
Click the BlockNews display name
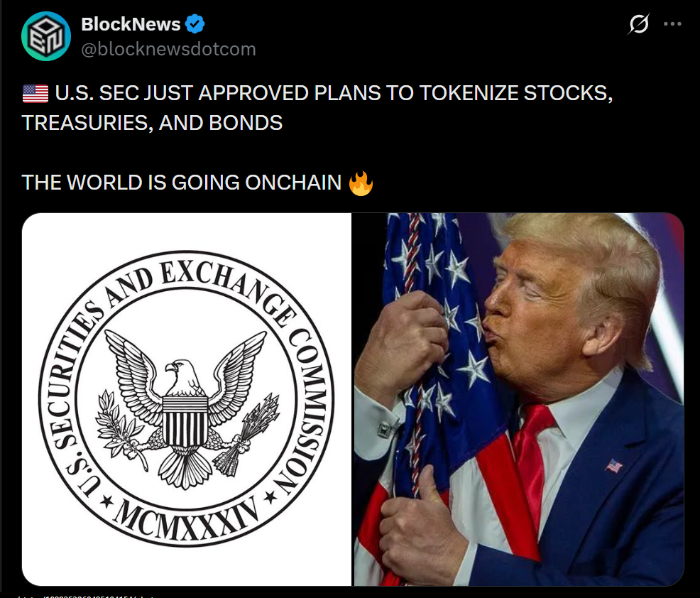pyautogui.click(x=131, y=24)
